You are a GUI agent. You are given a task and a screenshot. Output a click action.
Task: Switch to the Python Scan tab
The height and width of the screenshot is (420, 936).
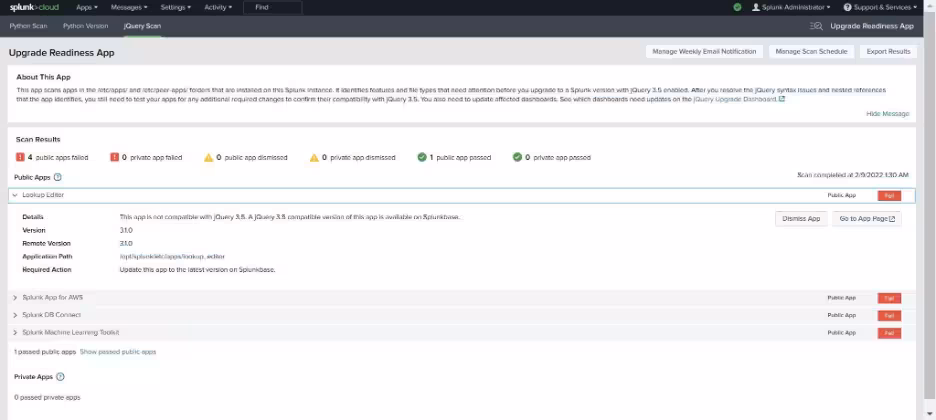click(x=28, y=26)
